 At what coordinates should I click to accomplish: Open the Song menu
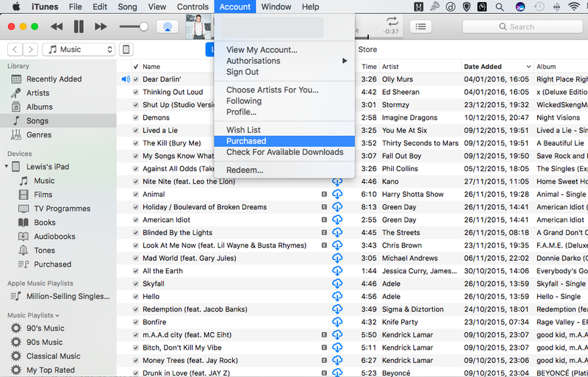pyautogui.click(x=127, y=7)
